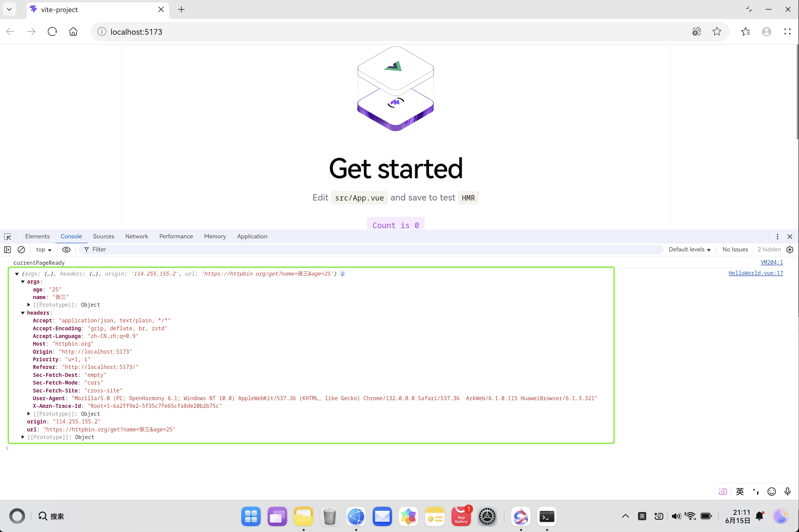Open the launcher grid app in dock
The width and height of the screenshot is (799, 532).
(251, 516)
